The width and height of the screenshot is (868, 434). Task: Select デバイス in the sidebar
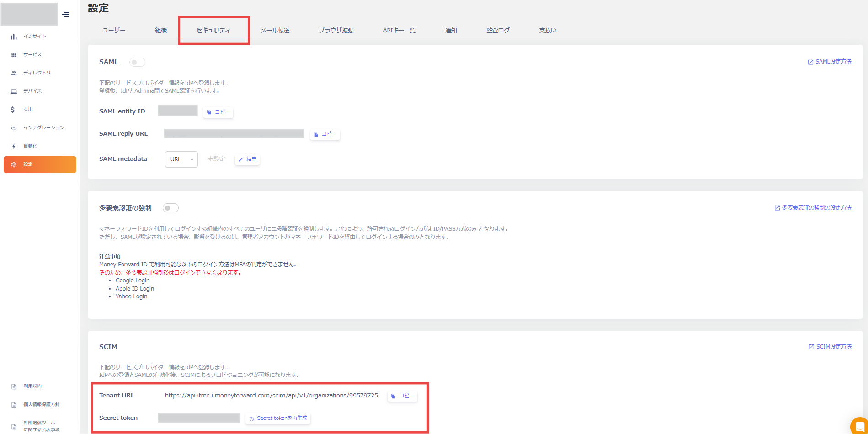32,91
